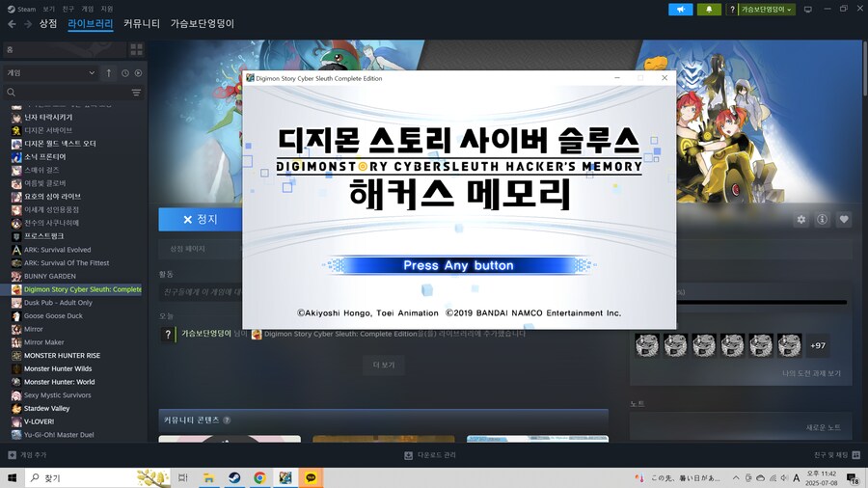Select 닌자 타락시키기 in game list
This screenshot has height=488, width=868.
click(47, 118)
